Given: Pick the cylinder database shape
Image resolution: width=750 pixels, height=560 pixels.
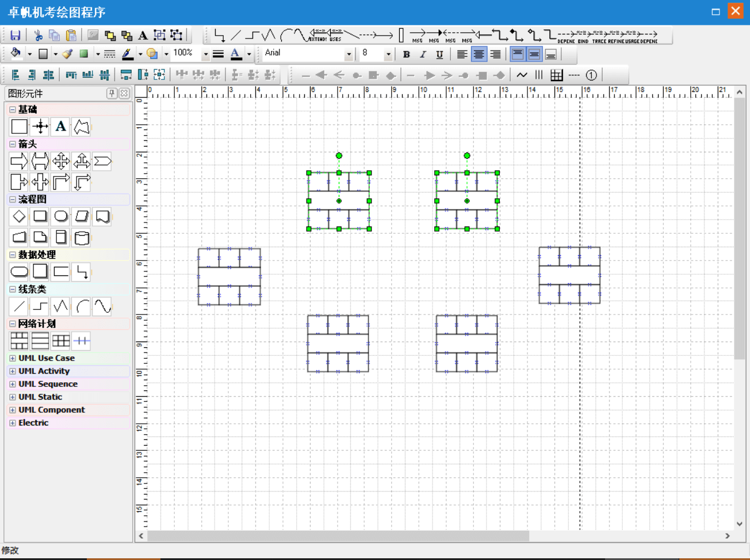Looking at the screenshot, I should tap(82, 237).
